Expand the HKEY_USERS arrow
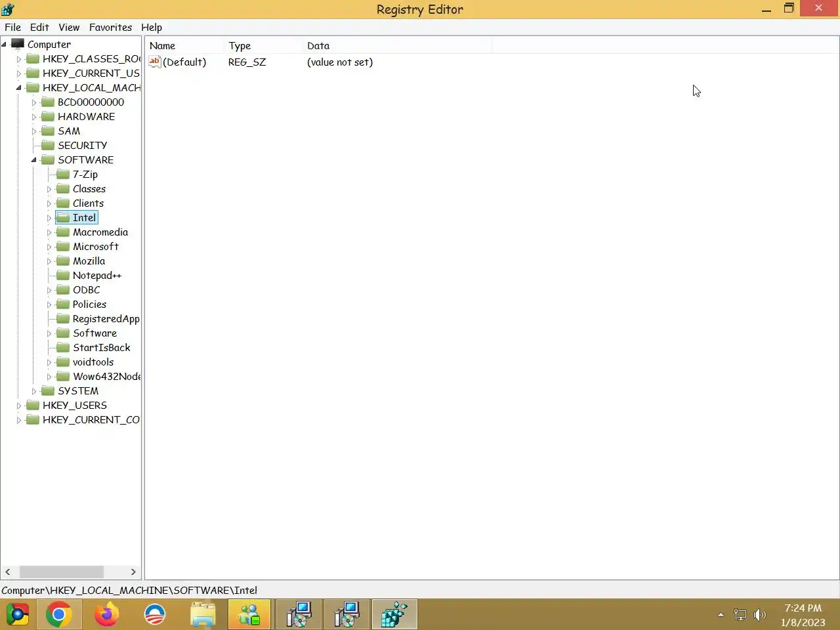Viewport: 840px width, 630px height. click(x=19, y=406)
